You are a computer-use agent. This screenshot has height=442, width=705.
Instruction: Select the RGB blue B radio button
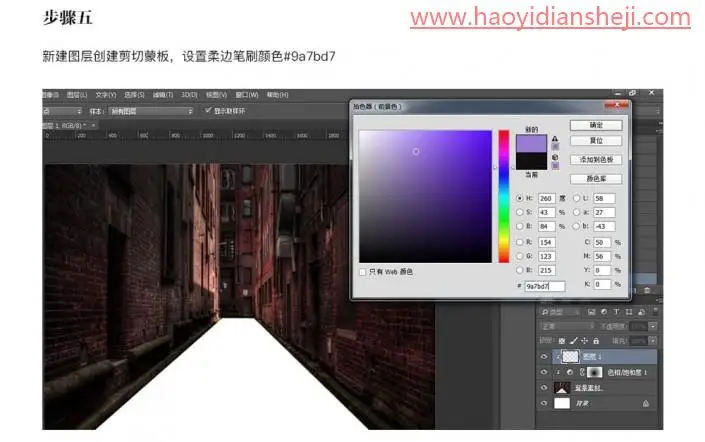[x=520, y=270]
